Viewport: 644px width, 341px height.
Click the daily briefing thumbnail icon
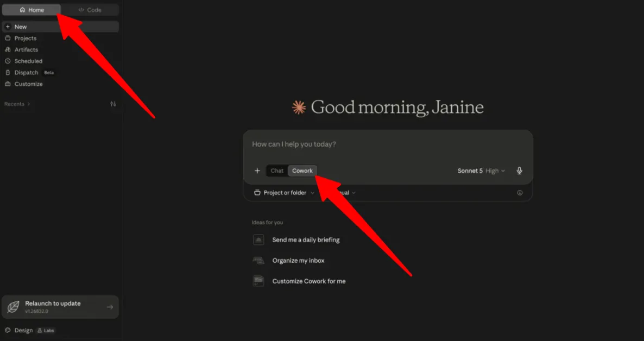pos(258,240)
